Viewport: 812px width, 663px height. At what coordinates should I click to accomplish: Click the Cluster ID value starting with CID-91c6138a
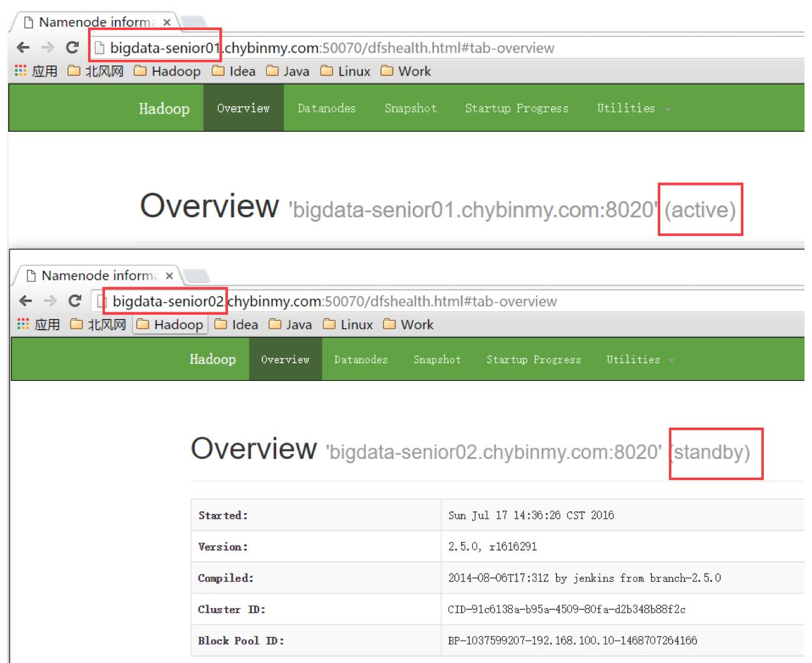tap(567, 609)
